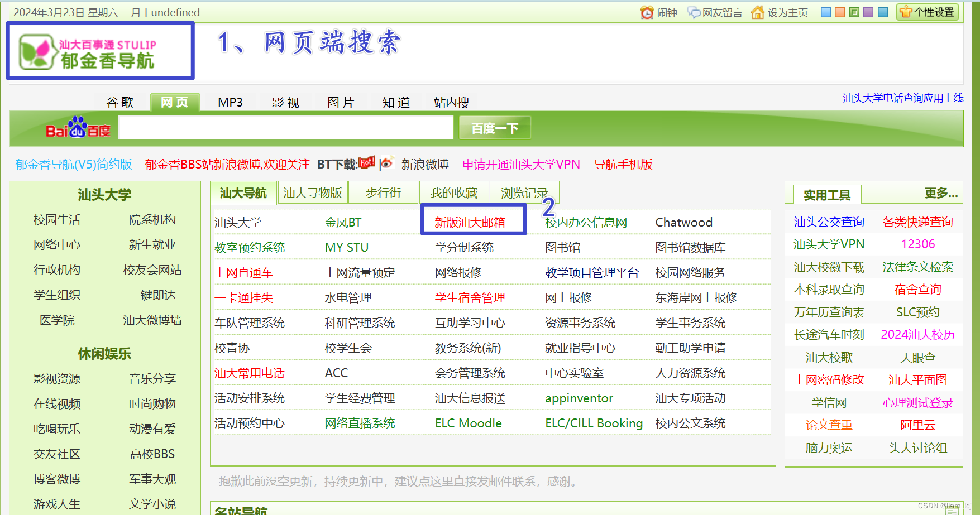This screenshot has height=515, width=980.
Task: Open ELC Moodle link
Action: [468, 423]
